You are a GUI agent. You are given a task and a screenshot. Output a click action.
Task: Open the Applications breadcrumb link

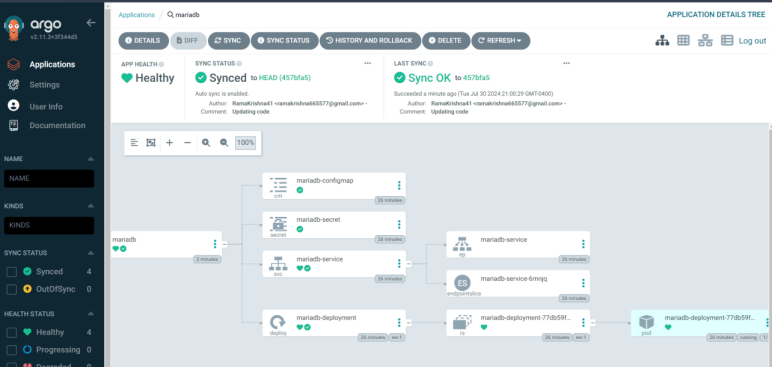136,15
